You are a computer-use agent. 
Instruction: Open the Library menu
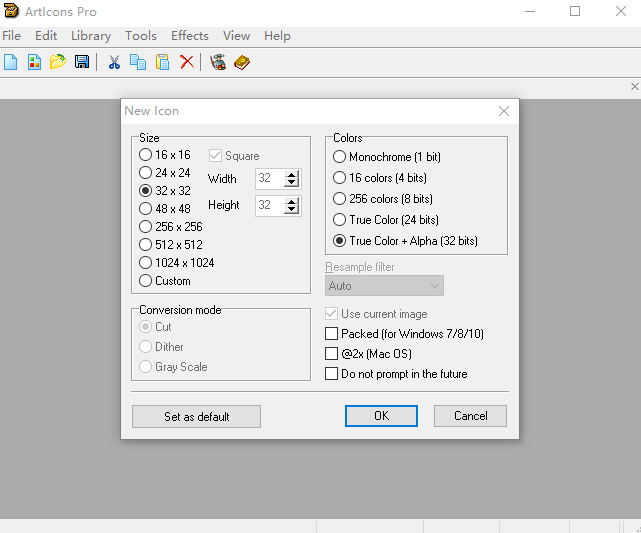click(x=91, y=36)
